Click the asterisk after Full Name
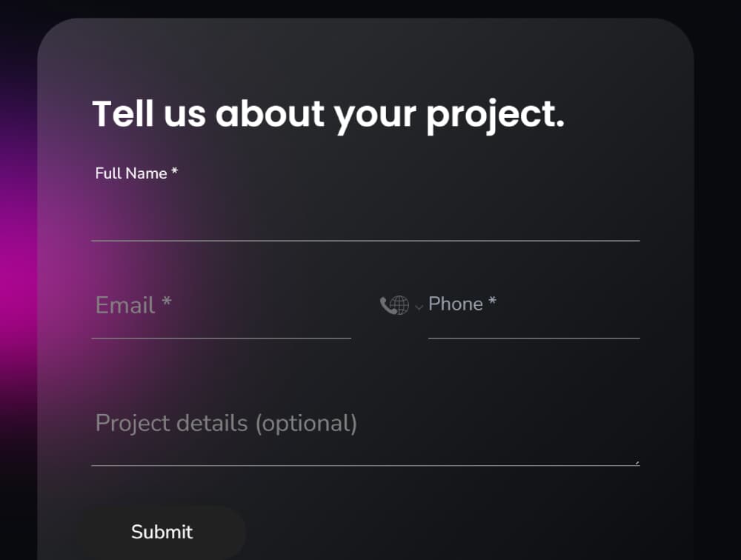The image size is (741, 560). pos(174,171)
